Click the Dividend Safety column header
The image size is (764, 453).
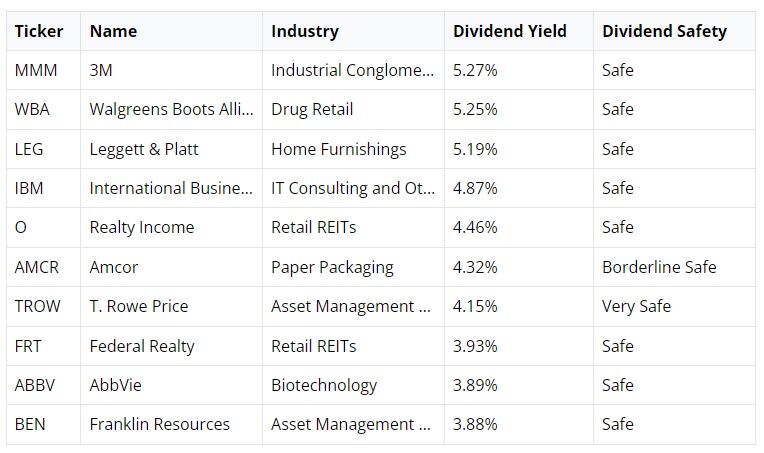coord(664,31)
